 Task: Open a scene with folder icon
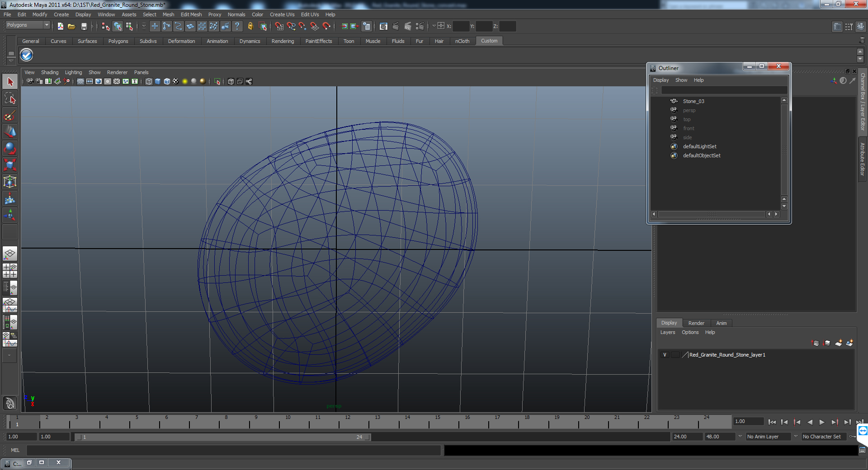[x=71, y=26]
